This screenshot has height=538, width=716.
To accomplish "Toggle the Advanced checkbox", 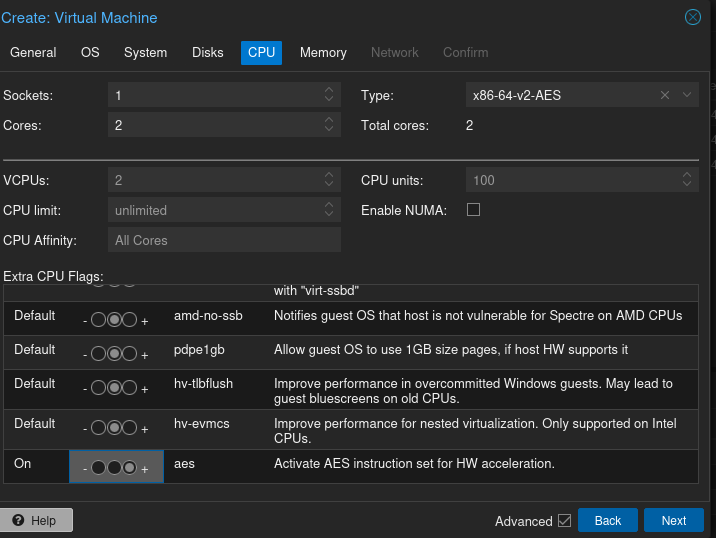I will (564, 521).
